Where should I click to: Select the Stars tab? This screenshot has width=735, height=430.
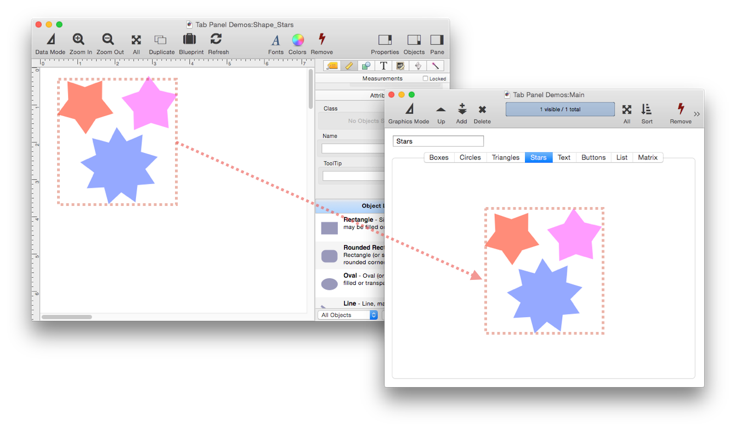click(x=539, y=158)
